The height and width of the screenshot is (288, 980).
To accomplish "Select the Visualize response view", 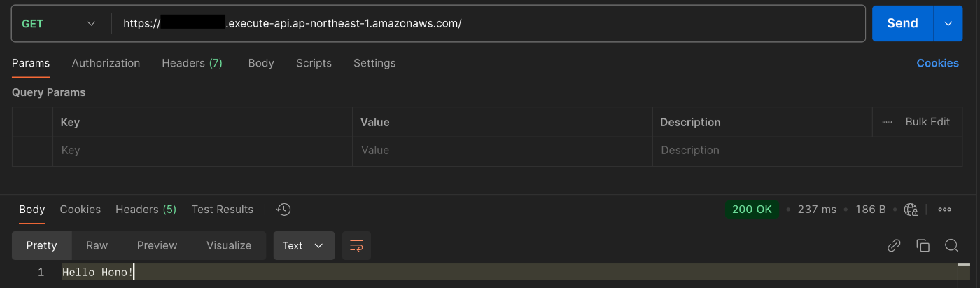I will 229,246.
